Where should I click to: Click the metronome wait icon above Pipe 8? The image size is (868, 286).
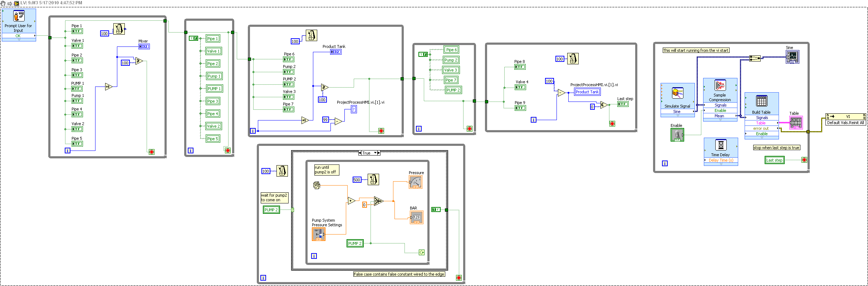(573, 59)
